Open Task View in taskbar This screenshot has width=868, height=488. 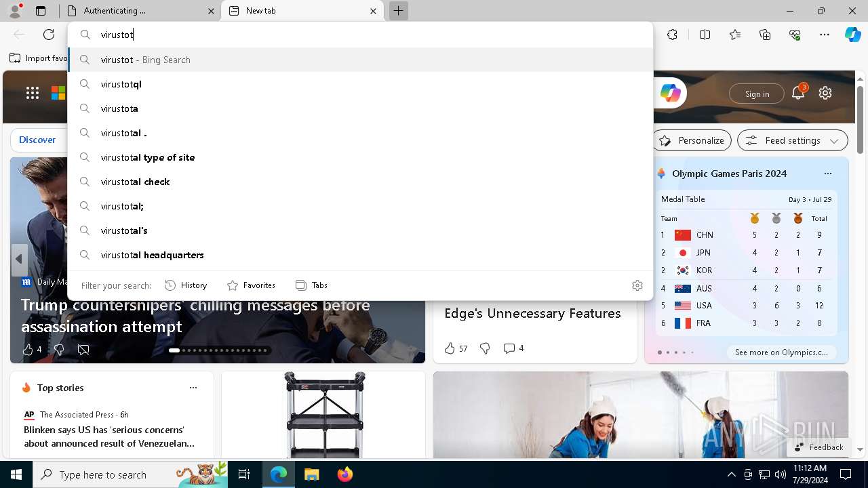point(244,474)
